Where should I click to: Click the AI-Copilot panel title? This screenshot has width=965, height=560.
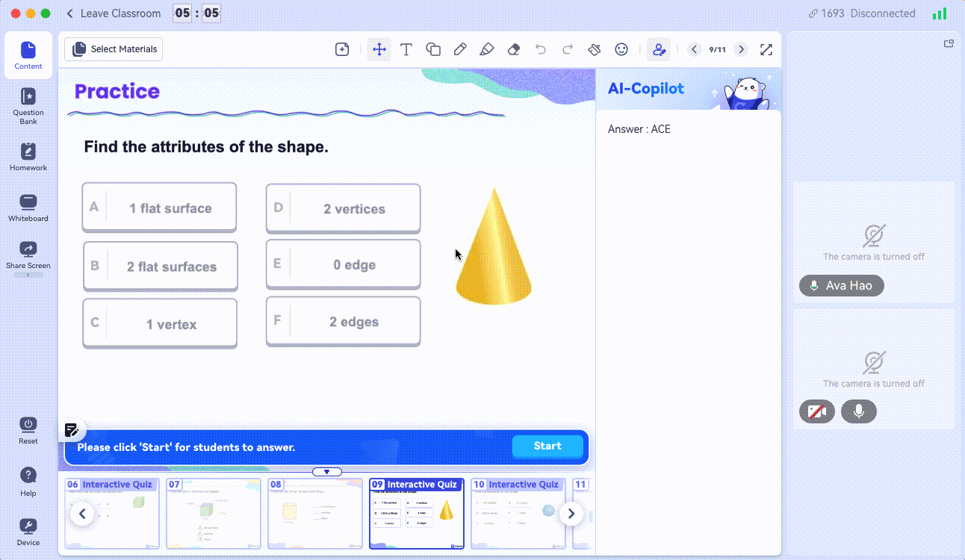[646, 88]
